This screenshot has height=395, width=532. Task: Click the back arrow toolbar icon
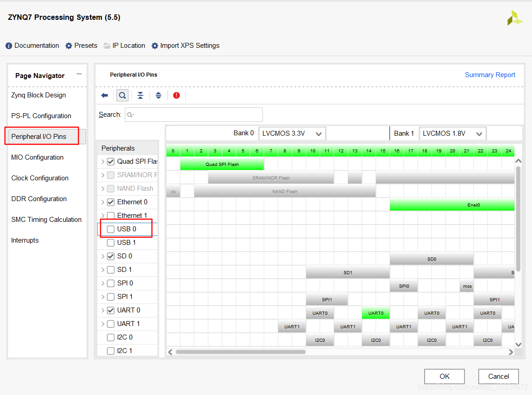pos(105,95)
